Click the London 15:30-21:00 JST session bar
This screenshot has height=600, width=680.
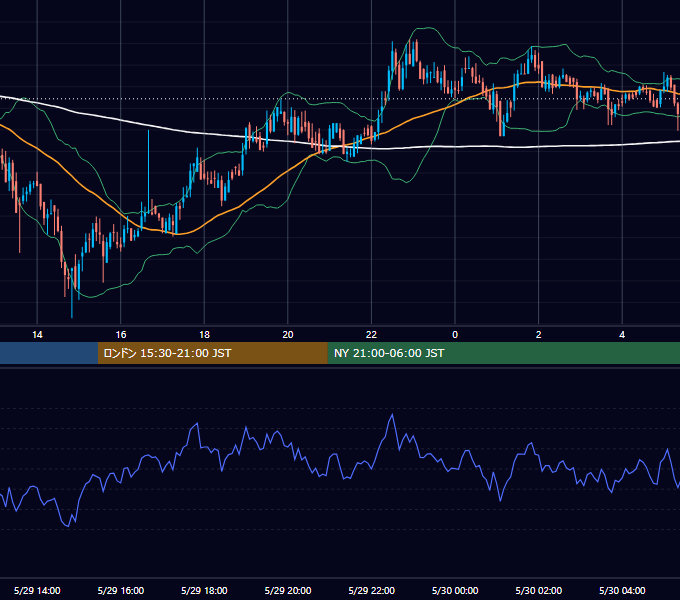click(212, 353)
